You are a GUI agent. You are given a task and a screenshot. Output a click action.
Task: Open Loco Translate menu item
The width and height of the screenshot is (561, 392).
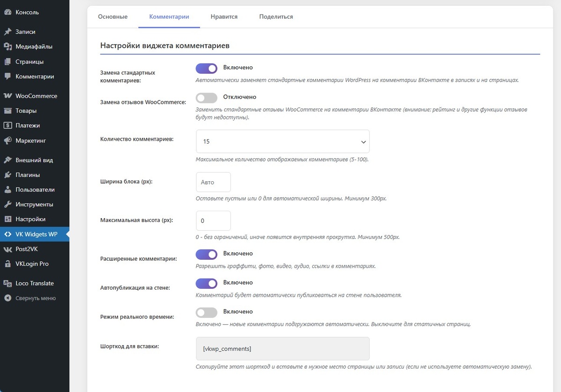[35, 283]
